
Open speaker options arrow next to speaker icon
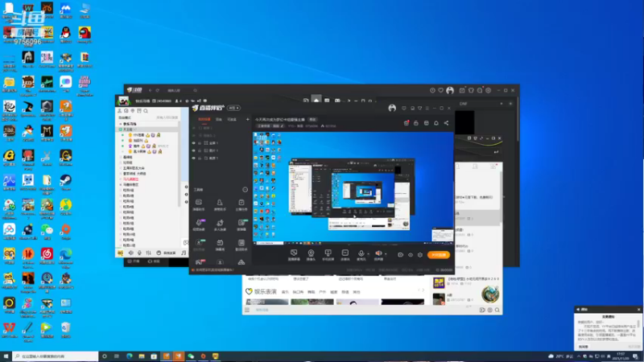[386, 254]
